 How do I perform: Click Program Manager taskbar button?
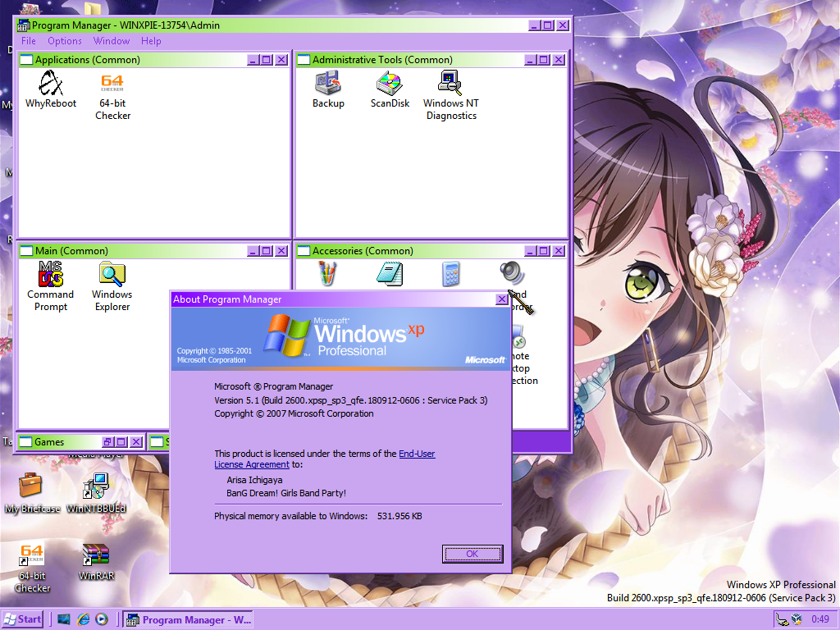(188, 620)
